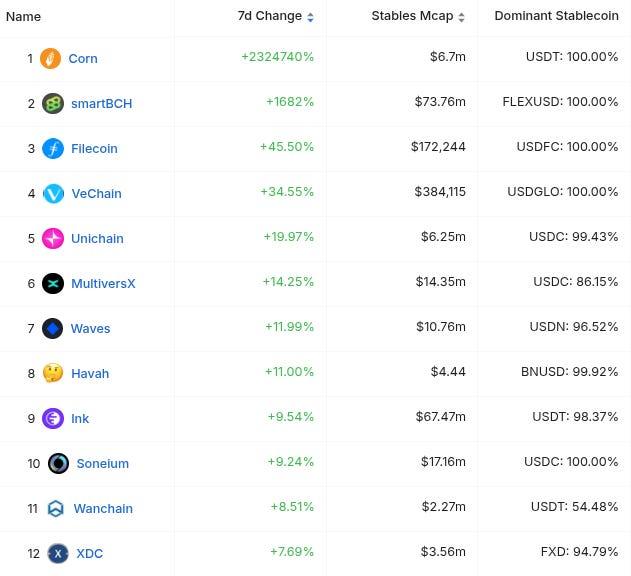631x576 pixels.
Task: Click the VeChain logo icon
Action: (x=53, y=194)
